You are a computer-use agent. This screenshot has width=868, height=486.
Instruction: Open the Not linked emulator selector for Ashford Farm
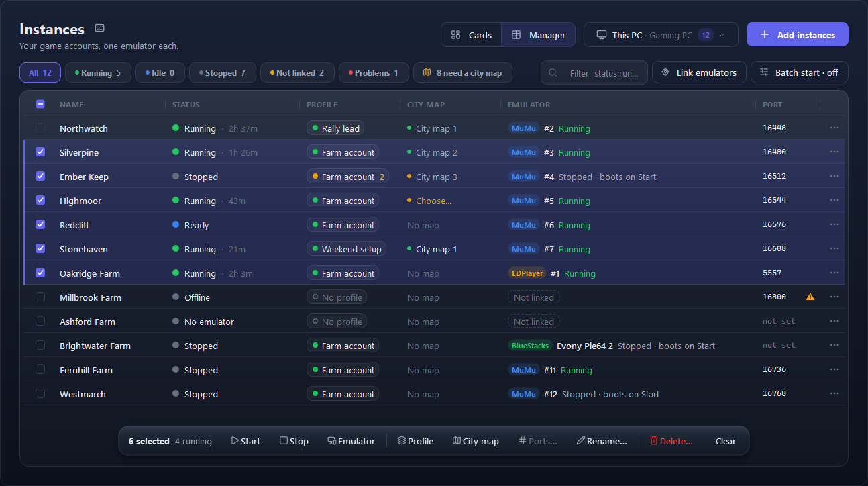533,322
